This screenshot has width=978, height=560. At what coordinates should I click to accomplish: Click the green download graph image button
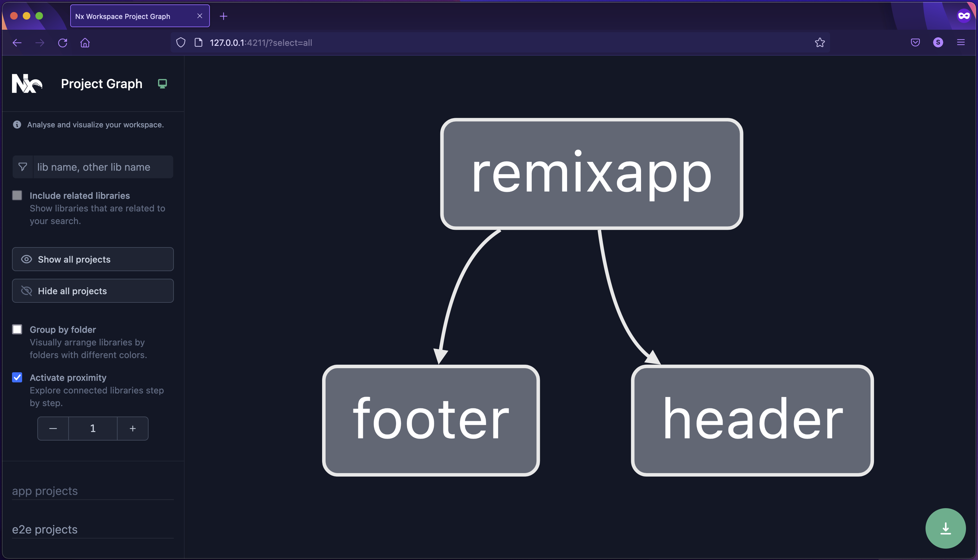(x=945, y=528)
